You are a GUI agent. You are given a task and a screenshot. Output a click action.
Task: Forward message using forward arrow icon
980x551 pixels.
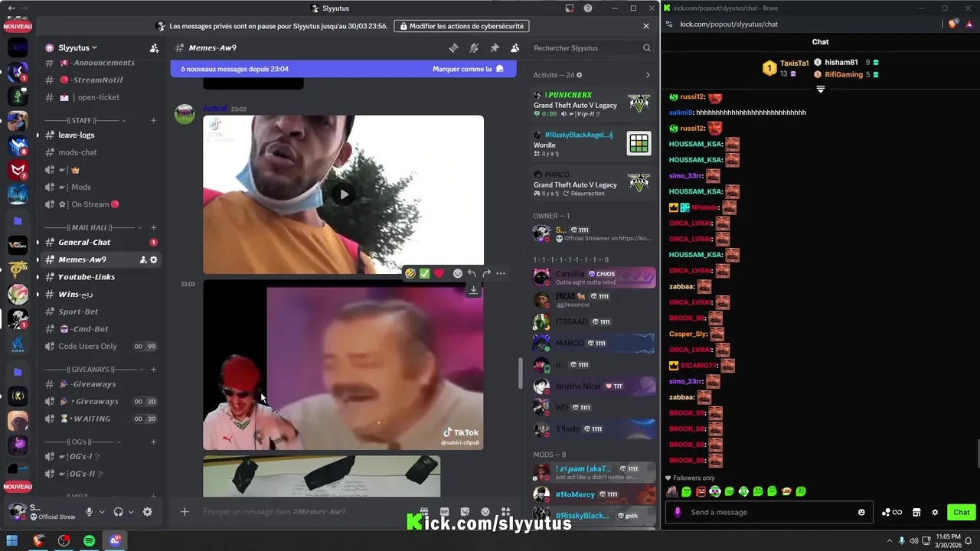click(x=486, y=273)
